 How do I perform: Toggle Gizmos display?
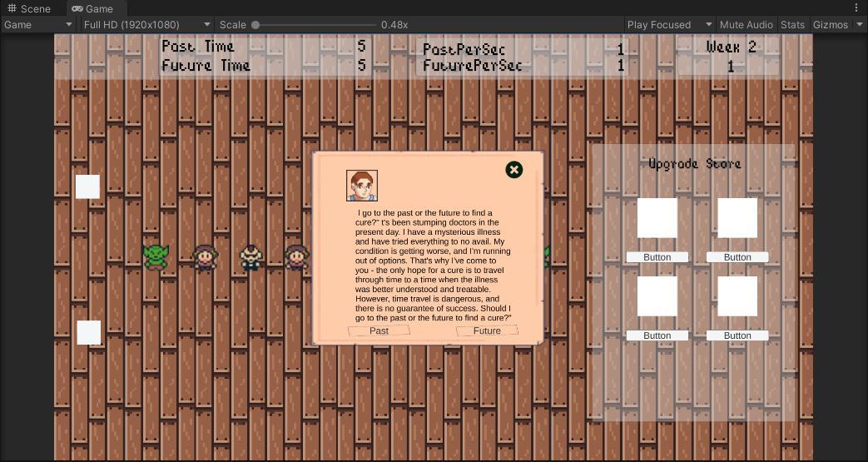tap(830, 25)
